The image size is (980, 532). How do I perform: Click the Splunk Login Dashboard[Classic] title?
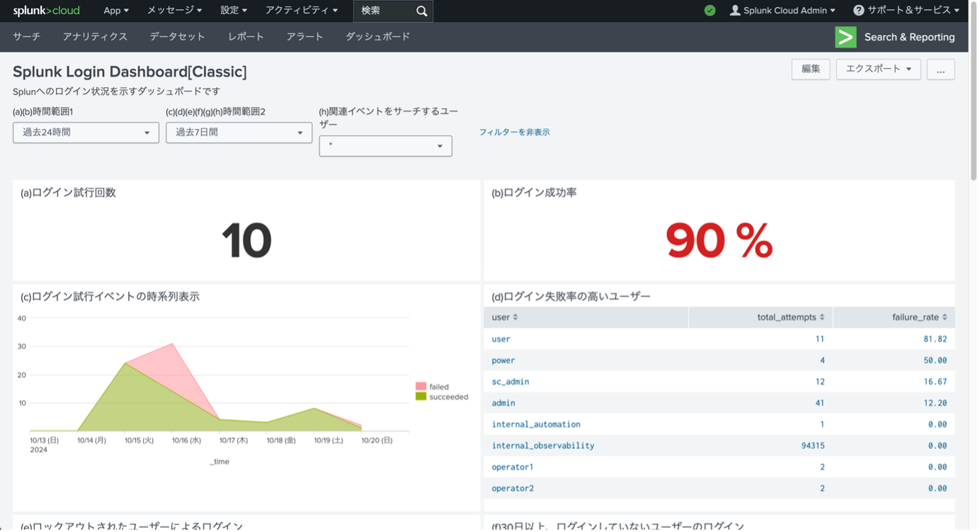(x=130, y=72)
